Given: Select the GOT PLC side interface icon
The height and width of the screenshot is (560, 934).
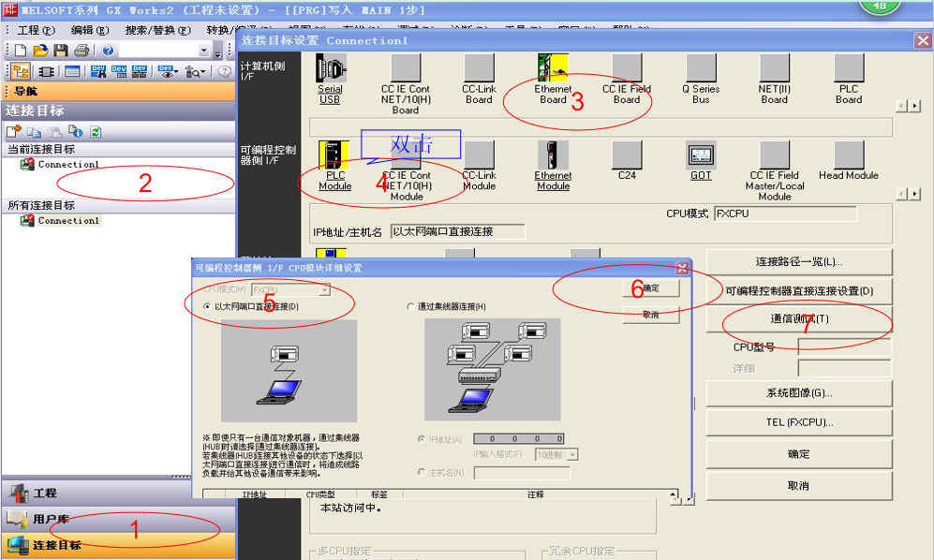Looking at the screenshot, I should tap(701, 161).
